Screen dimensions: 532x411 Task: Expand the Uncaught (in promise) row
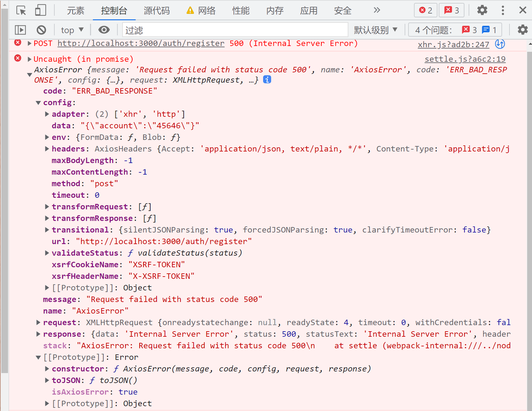pyautogui.click(x=30, y=59)
